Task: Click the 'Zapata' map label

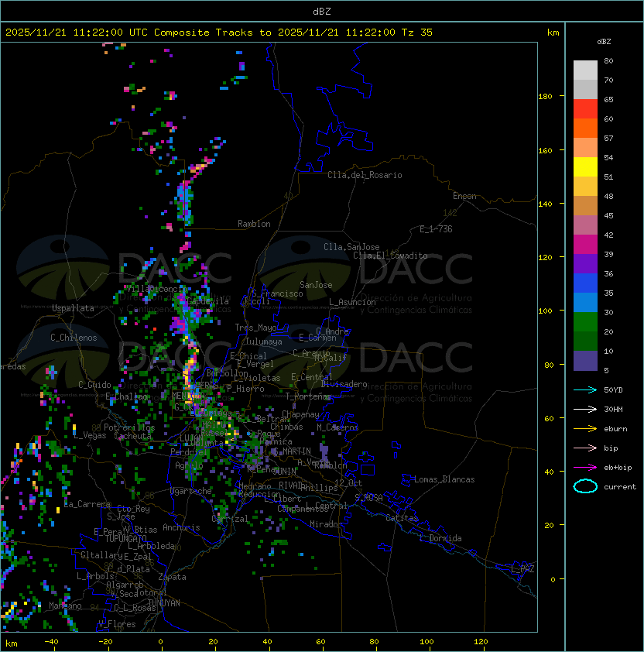Action: [172, 577]
